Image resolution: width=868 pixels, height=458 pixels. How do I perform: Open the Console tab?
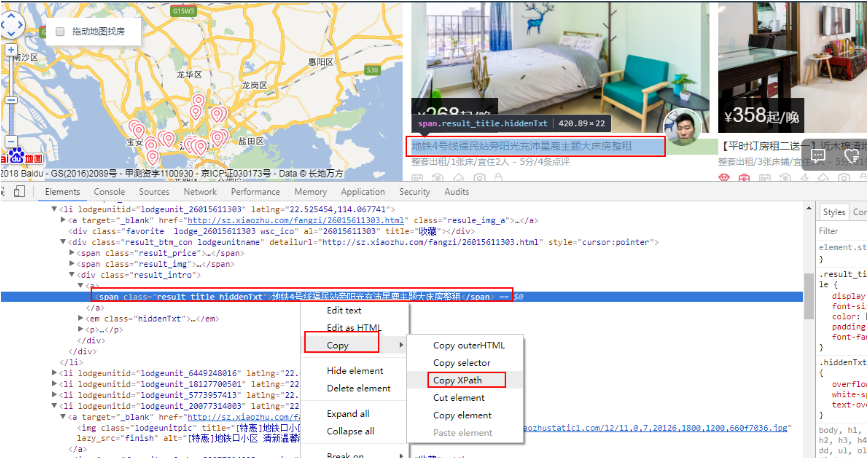coord(109,192)
